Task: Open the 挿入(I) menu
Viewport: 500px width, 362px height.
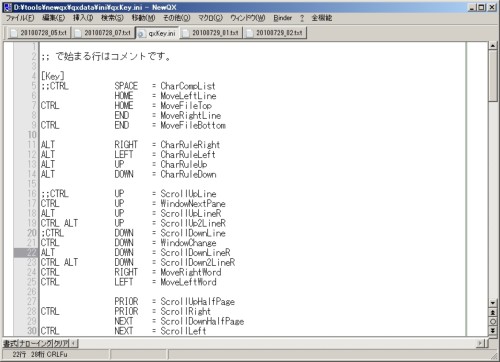Action: 83,18
